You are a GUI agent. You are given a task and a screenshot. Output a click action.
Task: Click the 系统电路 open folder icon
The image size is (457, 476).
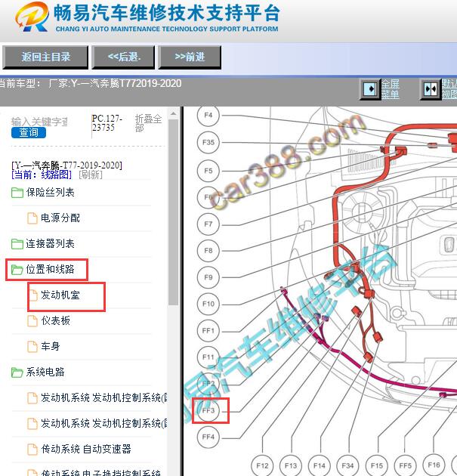(x=17, y=372)
